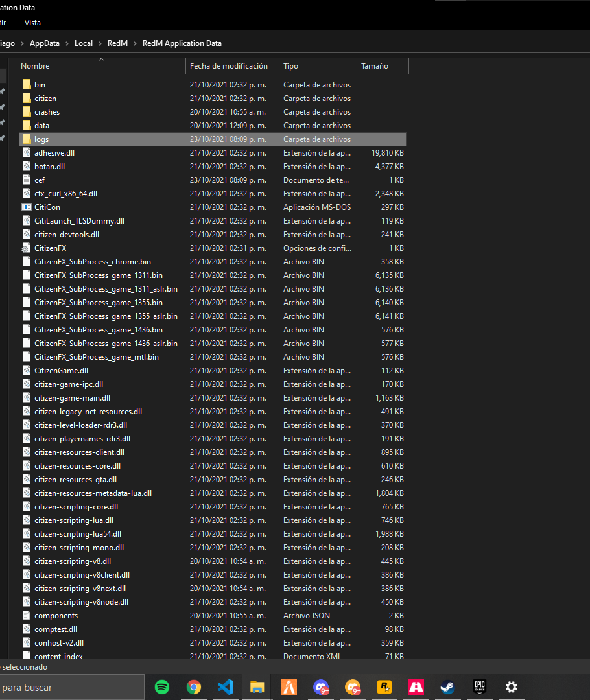Open Windows Settings gear in the taskbar
The height and width of the screenshot is (700, 590).
coord(512,687)
